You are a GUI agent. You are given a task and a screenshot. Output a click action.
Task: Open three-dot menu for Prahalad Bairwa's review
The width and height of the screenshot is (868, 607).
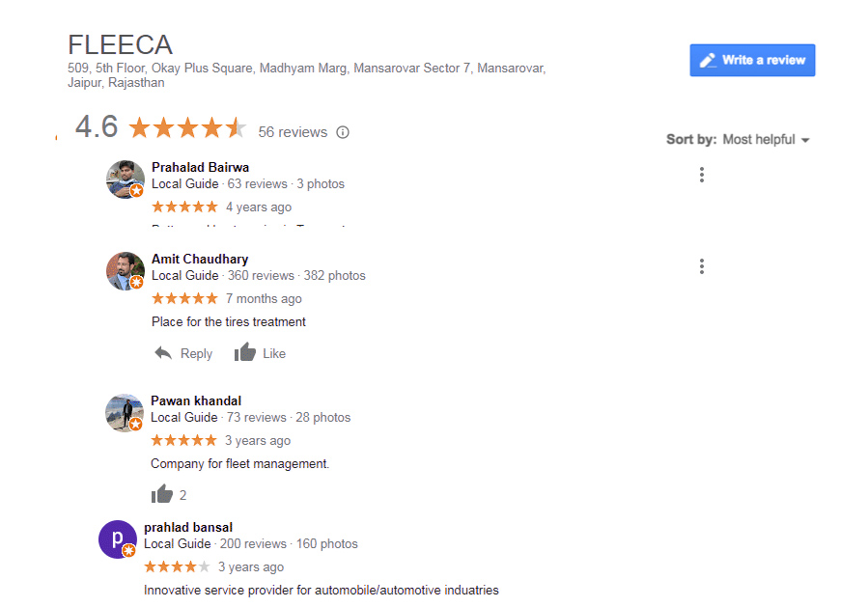[x=701, y=175]
